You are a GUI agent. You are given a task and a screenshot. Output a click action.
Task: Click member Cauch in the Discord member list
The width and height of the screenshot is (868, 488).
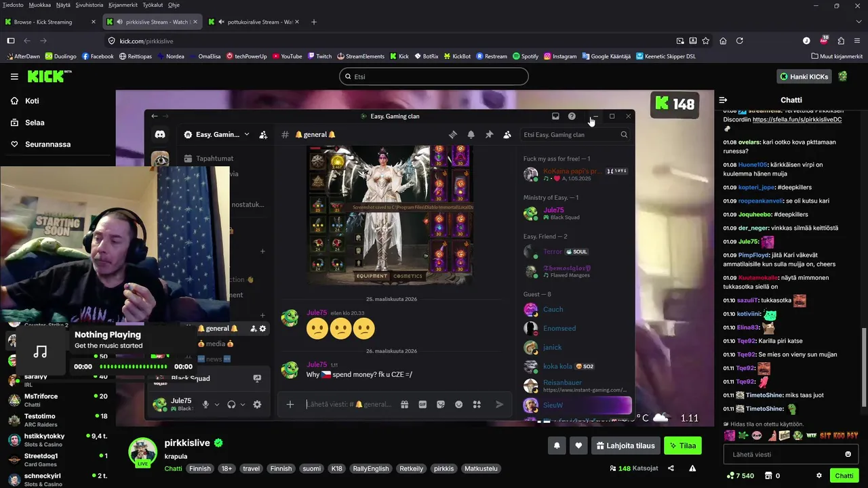[x=553, y=309]
